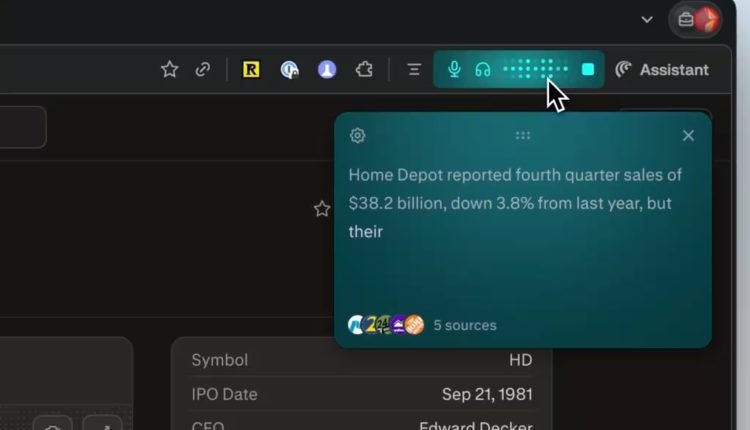
Task: Grab the popup drag handle dots
Action: (523, 136)
